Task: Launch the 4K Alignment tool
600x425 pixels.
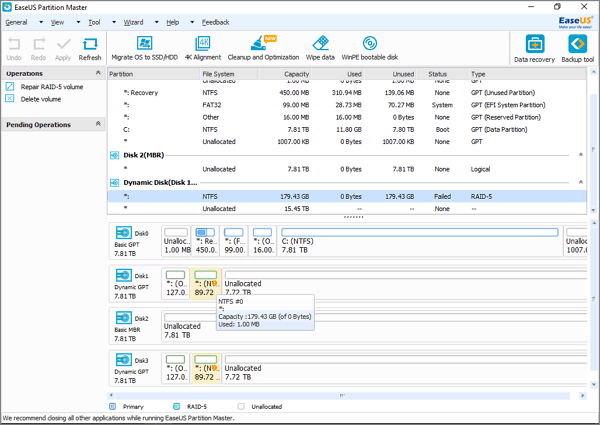Action: pos(203,48)
